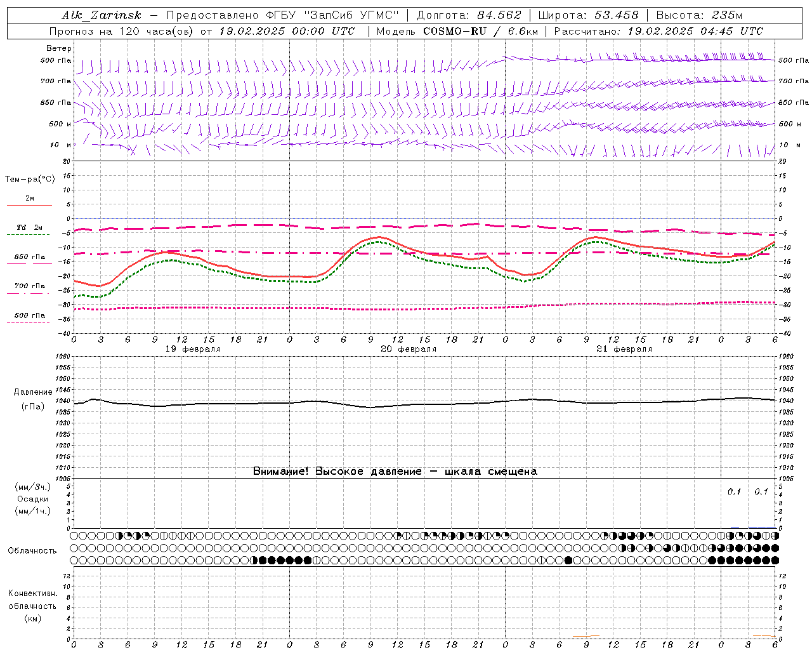Click pink dotted swatch below 500 гПа legend
This screenshot has width=812, height=650.
29,322
